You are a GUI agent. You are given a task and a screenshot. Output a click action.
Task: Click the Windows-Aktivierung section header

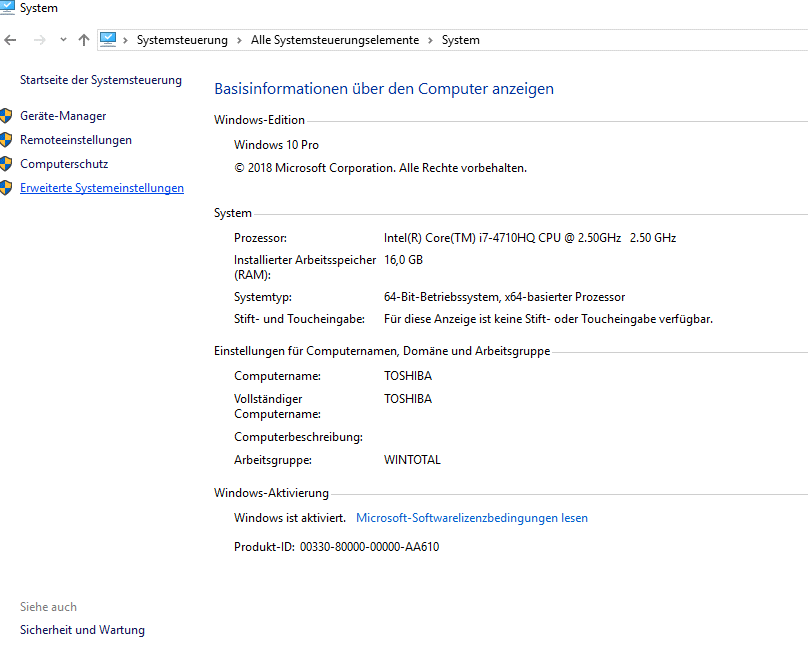pos(272,493)
